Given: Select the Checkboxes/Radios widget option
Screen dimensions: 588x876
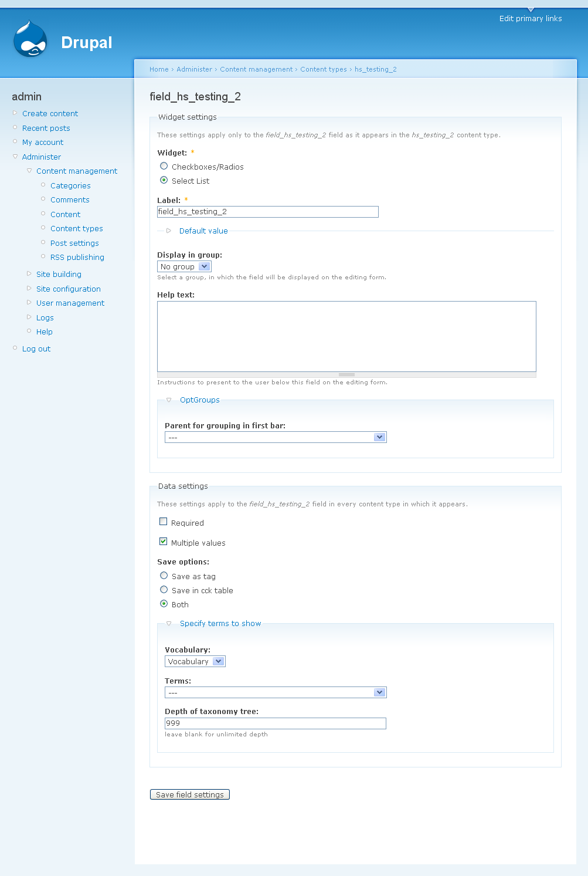Looking at the screenshot, I should pyautogui.click(x=164, y=165).
